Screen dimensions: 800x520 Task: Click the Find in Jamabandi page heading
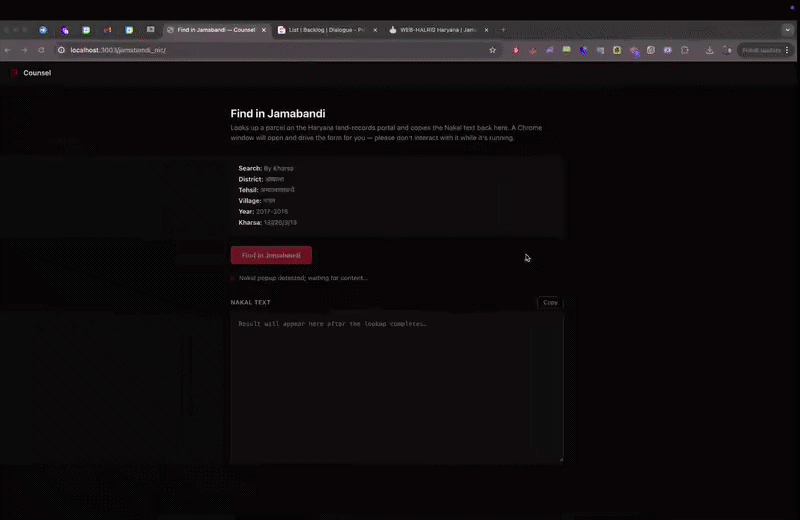click(278, 113)
